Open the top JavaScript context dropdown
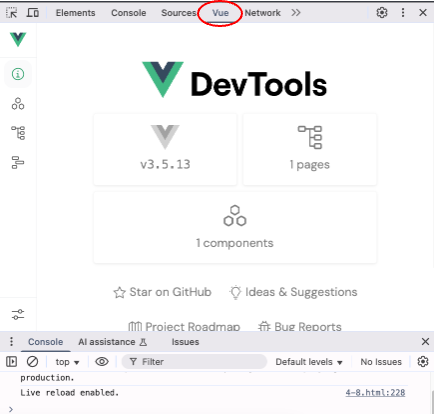This screenshot has height=414, width=434. pyautogui.click(x=67, y=362)
